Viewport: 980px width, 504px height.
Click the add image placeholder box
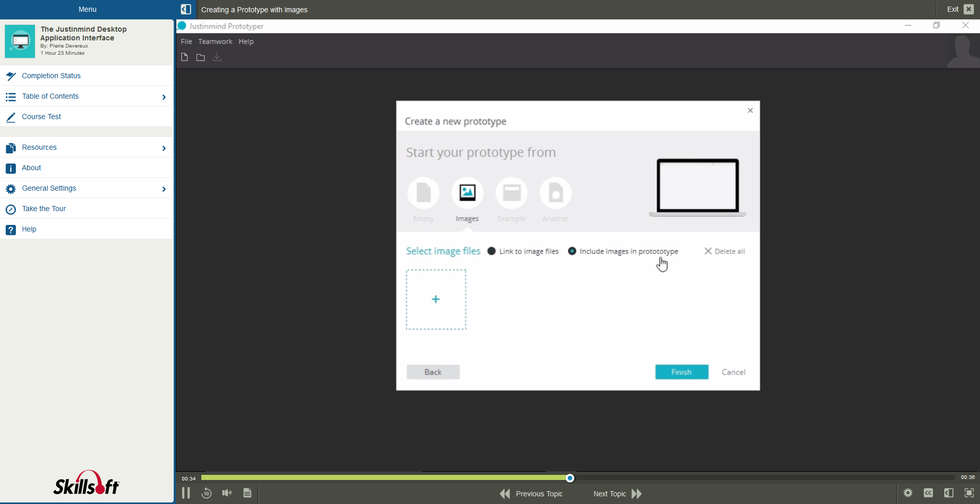tap(436, 300)
